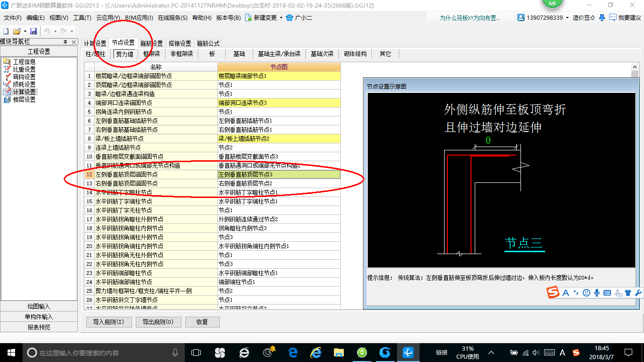Viewport: 644px width, 362px height.
Task: Toggle Sogou punctuation mode icon
Action: (x=576, y=293)
